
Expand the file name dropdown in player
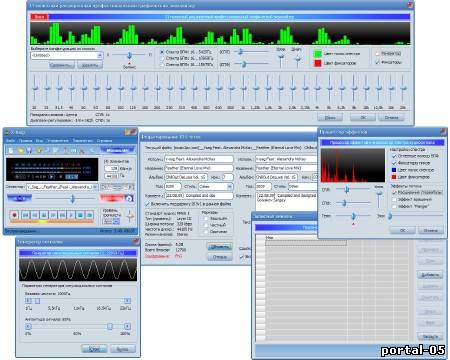95,187
